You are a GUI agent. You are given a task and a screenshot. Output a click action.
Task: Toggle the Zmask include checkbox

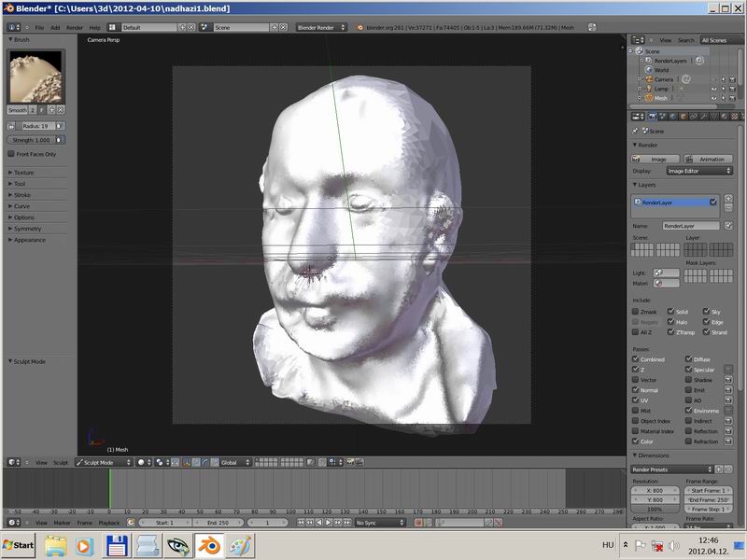point(636,312)
